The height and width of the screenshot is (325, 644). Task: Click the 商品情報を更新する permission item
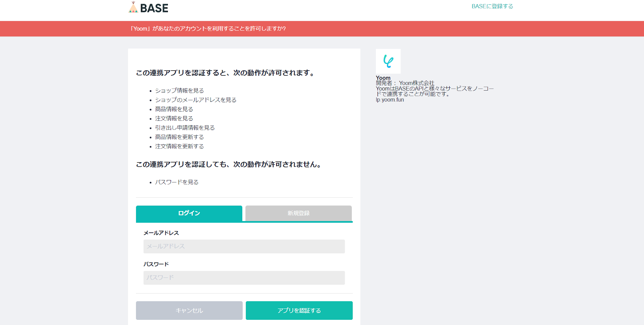[x=180, y=137]
